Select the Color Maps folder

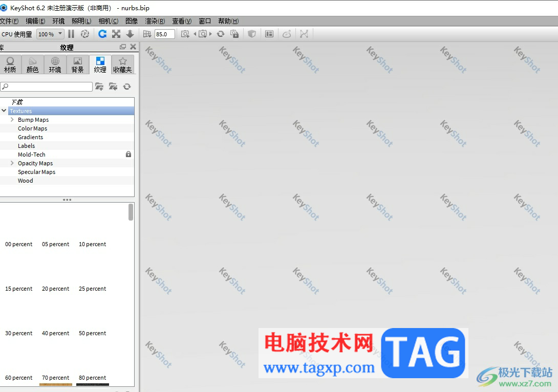tap(32, 128)
